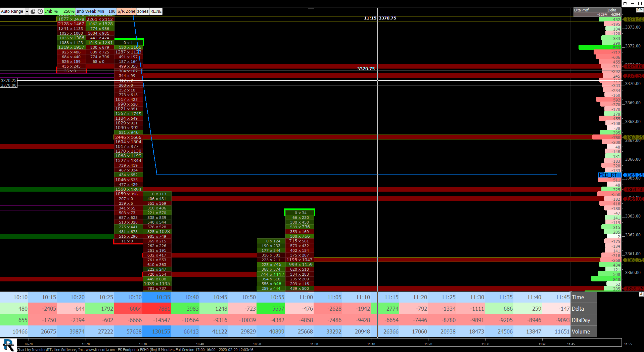644x352 pixels.
Task: Click footprint cell 2446 x 1666
Action: click(x=128, y=138)
